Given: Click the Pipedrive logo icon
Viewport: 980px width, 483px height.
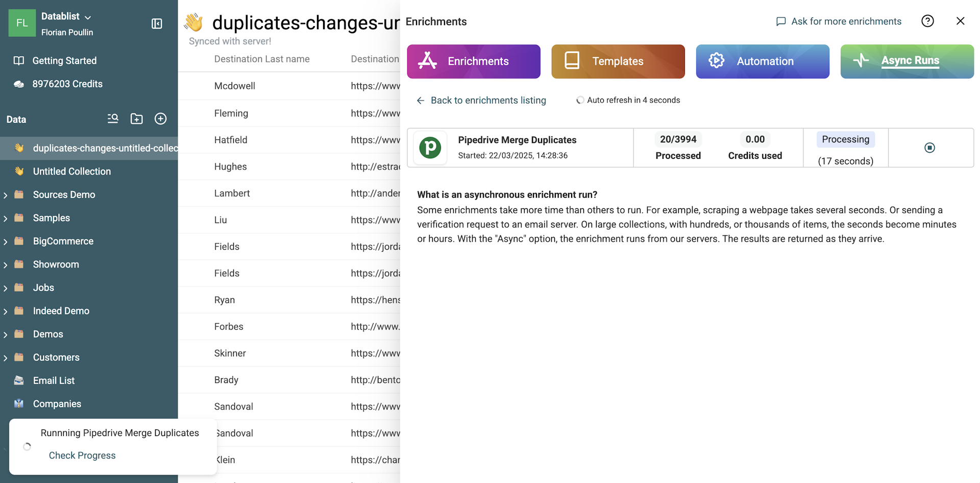Looking at the screenshot, I should click(430, 148).
